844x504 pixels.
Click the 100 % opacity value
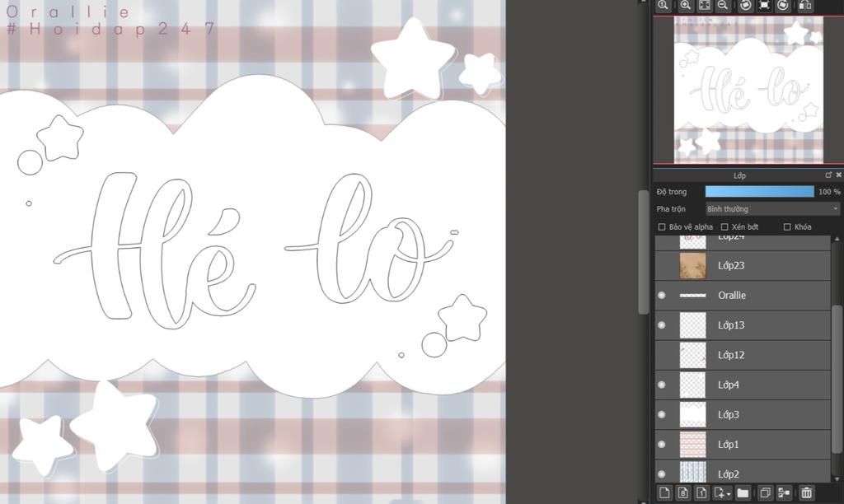pos(829,192)
